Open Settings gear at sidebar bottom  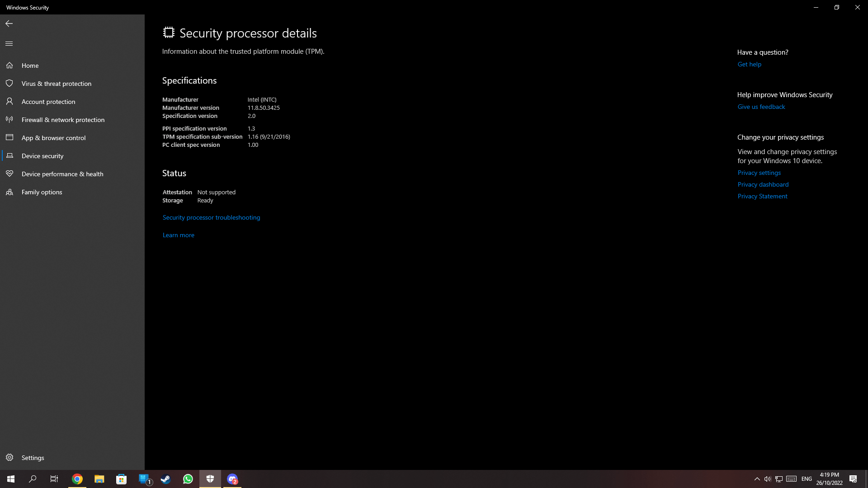tap(9, 458)
